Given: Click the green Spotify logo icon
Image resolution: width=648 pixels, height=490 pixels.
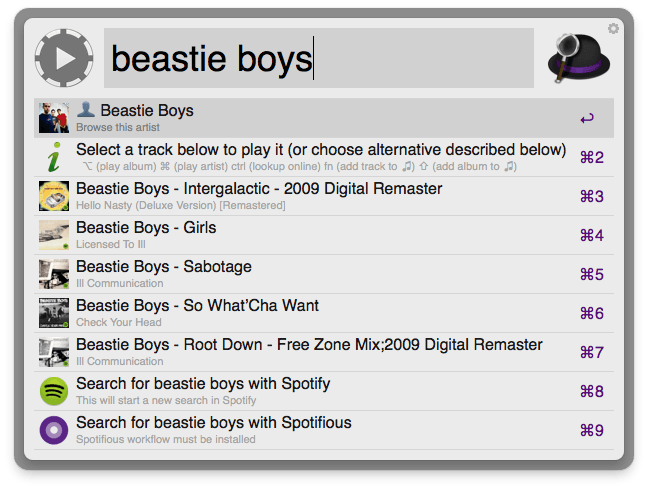Looking at the screenshot, I should (x=54, y=391).
